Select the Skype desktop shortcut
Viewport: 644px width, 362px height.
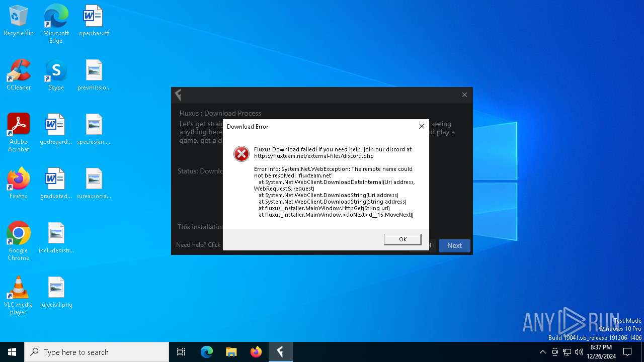pyautogui.click(x=56, y=75)
